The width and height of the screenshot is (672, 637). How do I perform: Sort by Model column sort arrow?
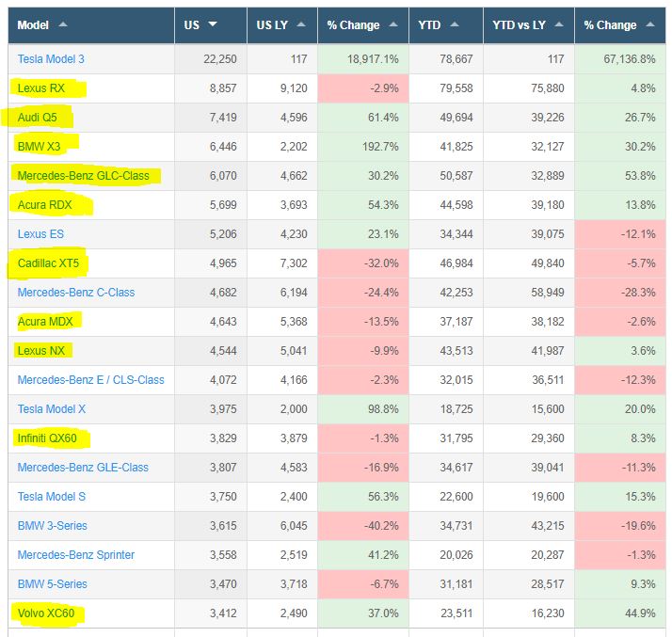click(x=63, y=24)
